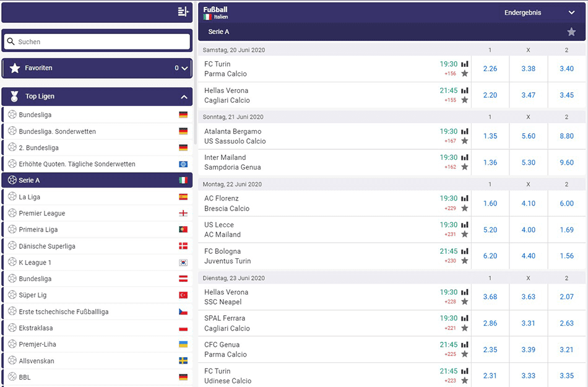
Task: Expand the Favoriten section
Action: (x=184, y=68)
